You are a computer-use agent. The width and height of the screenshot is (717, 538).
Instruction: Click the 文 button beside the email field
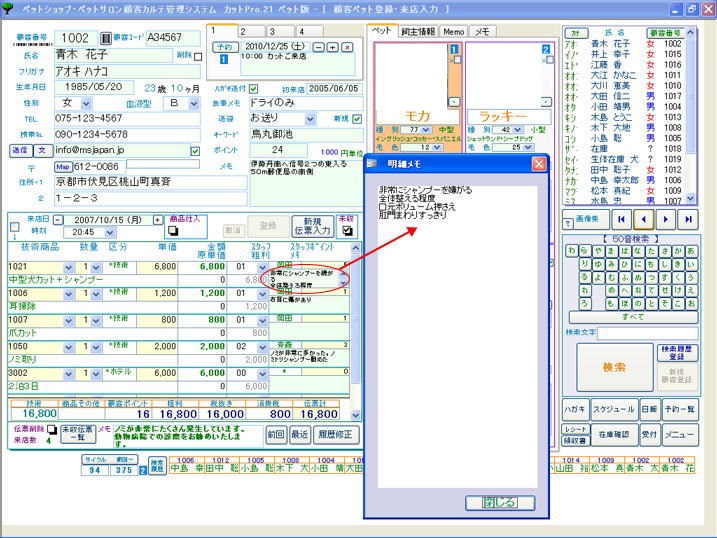42,150
